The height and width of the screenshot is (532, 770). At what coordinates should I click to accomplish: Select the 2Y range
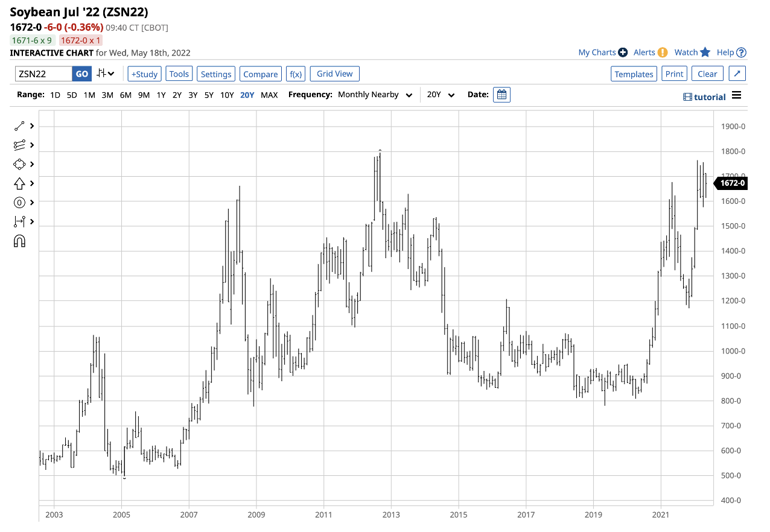[x=177, y=95]
